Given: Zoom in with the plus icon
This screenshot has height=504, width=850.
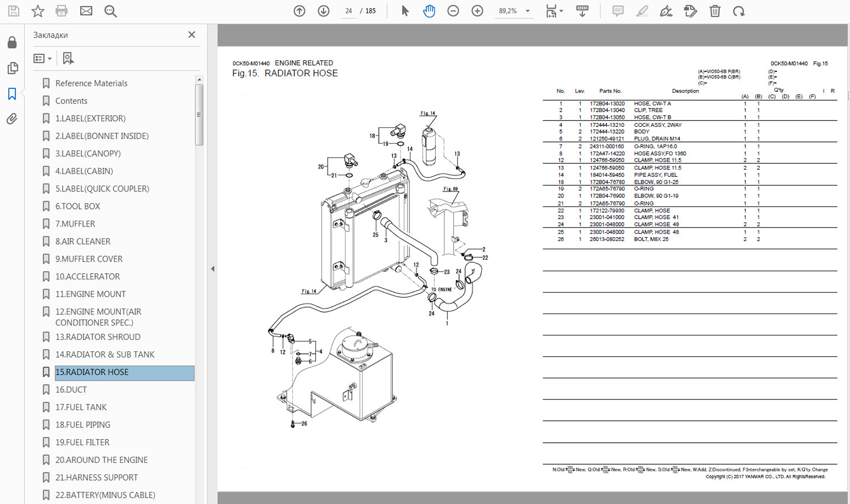Looking at the screenshot, I should coord(477,11).
